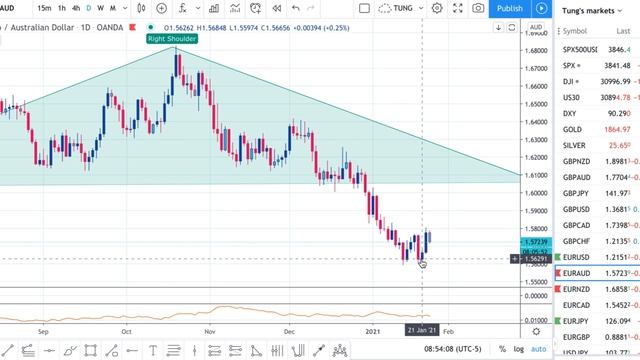Switch to the 1h timeframe
The width and height of the screenshot is (640, 360).
[62, 8]
